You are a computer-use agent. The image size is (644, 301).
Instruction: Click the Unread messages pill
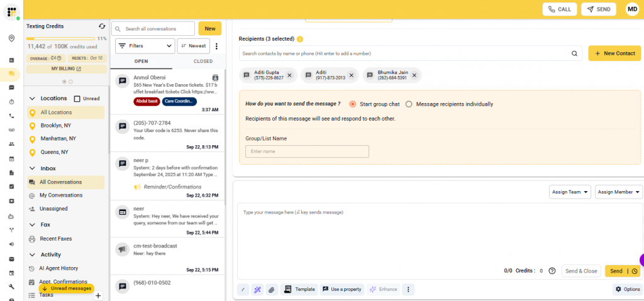click(67, 288)
